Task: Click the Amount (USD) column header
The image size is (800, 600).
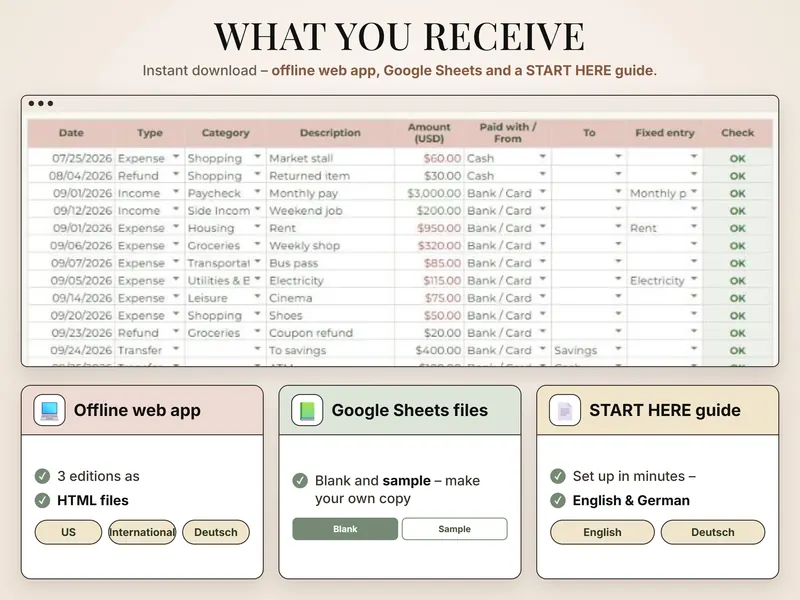Action: pyautogui.click(x=429, y=133)
